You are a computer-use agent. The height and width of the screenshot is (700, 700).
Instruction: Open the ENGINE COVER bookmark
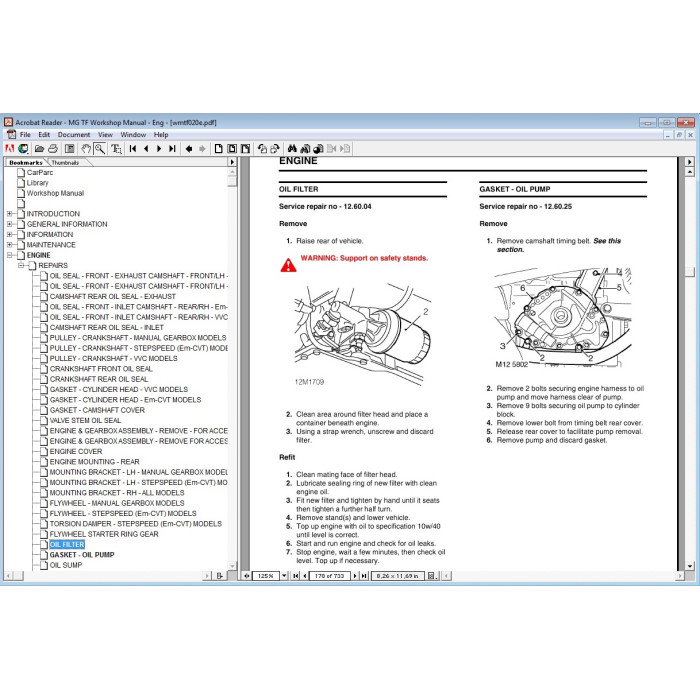[x=76, y=452]
